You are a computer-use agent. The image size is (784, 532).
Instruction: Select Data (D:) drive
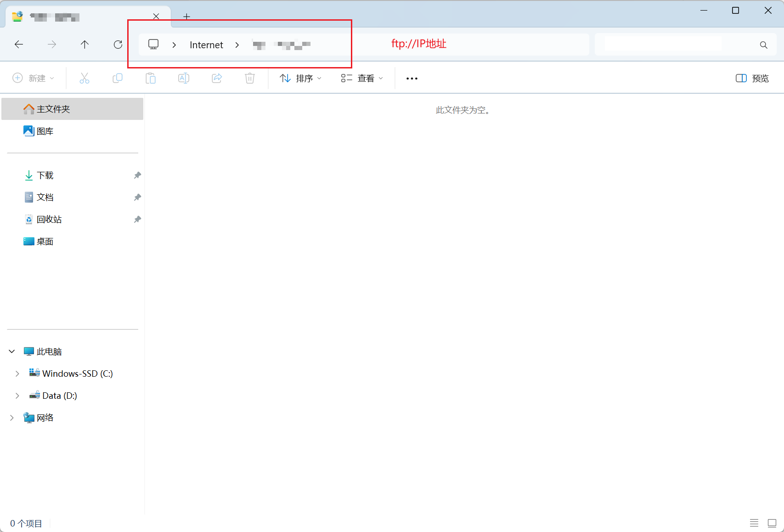59,396
